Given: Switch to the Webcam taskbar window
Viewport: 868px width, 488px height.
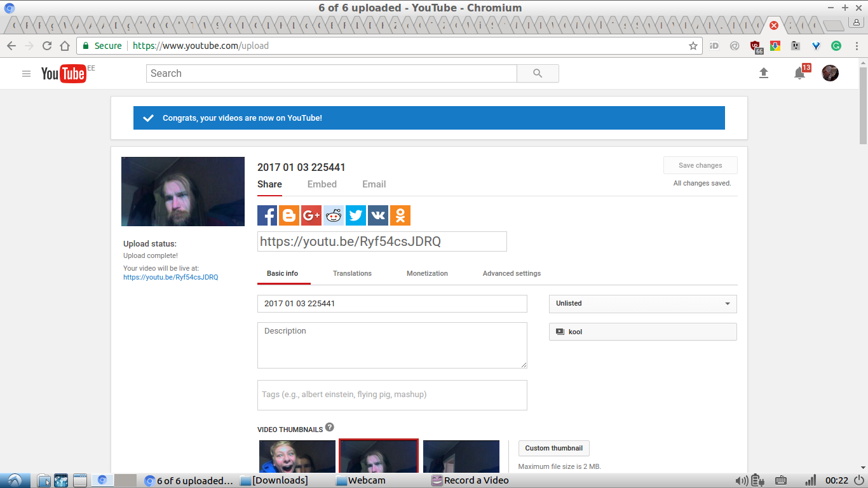Looking at the screenshot, I should click(x=361, y=480).
